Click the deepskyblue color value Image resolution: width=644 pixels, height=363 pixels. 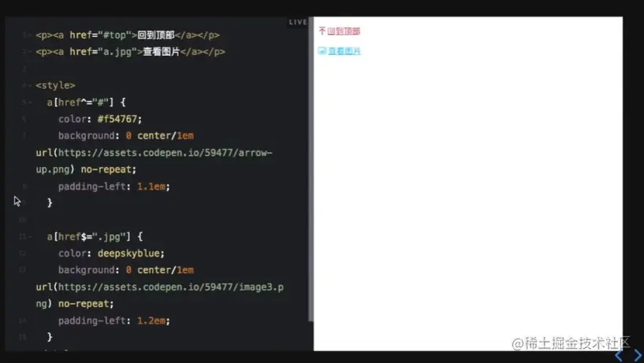pyautogui.click(x=128, y=254)
